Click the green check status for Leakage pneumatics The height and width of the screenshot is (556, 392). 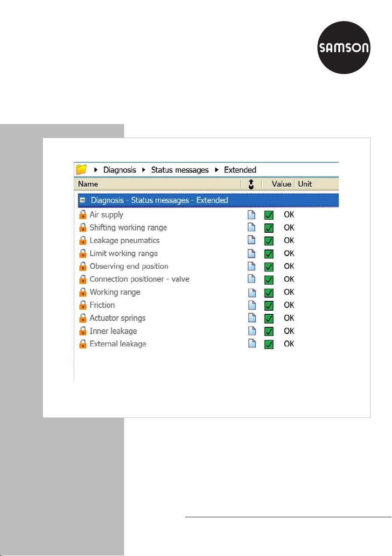pyautogui.click(x=269, y=241)
